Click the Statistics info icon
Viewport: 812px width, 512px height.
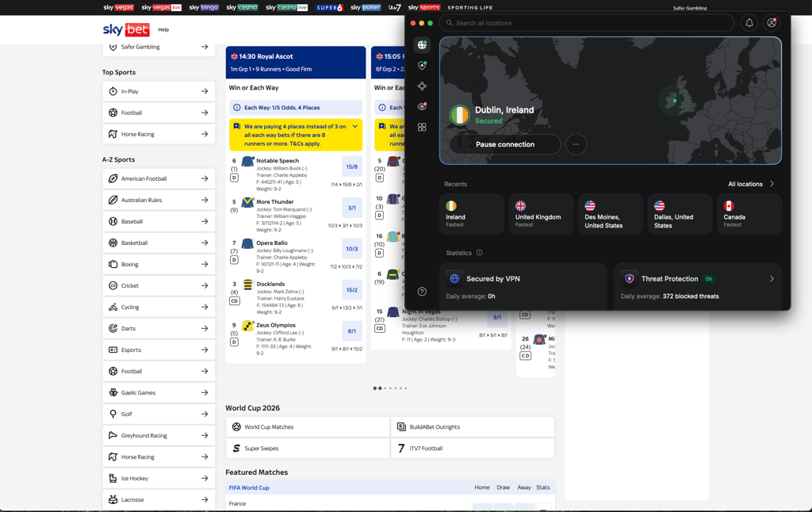pos(480,253)
